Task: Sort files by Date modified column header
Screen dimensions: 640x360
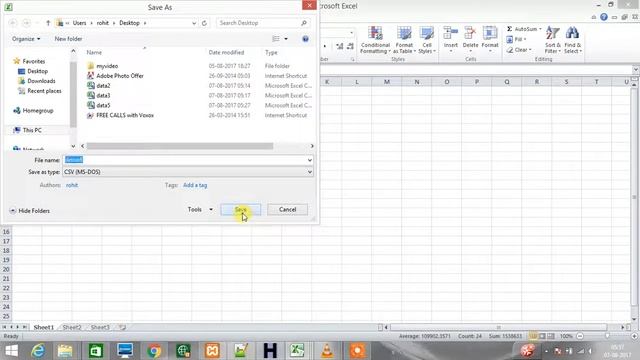Action: pyautogui.click(x=226, y=52)
